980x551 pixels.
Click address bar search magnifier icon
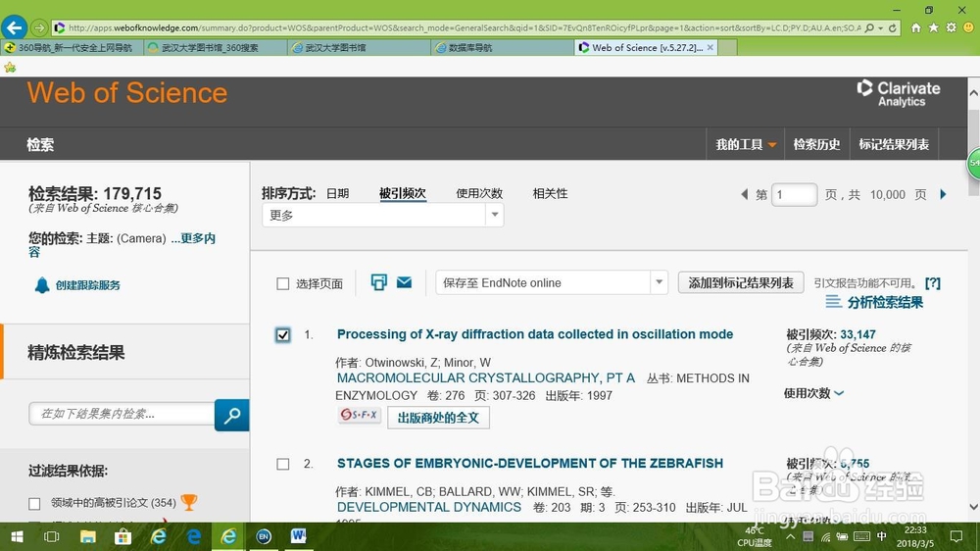coord(869,28)
